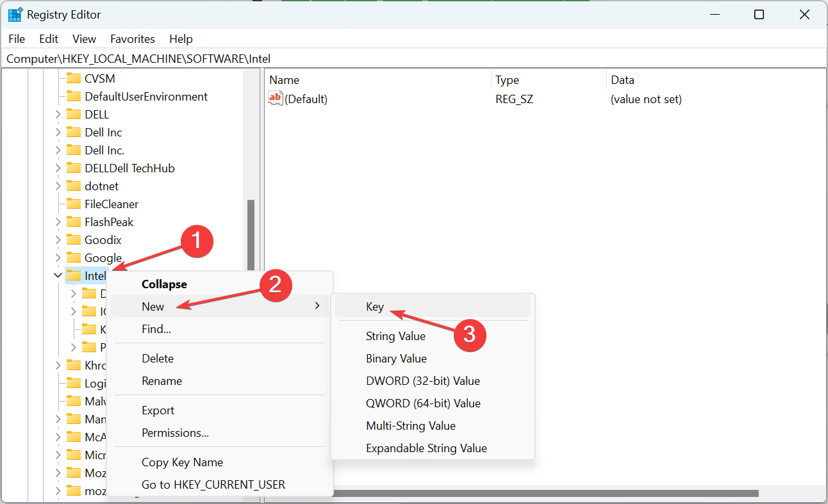Open the View menu

point(84,39)
